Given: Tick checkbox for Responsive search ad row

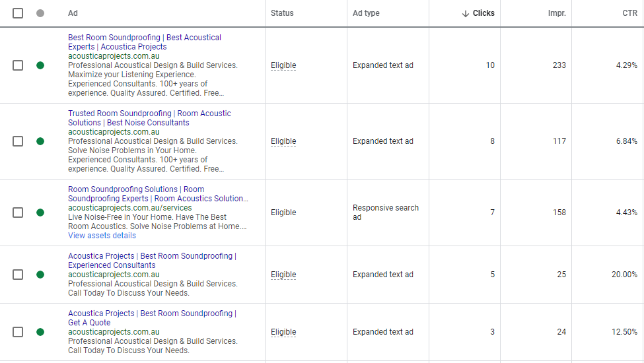Looking at the screenshot, I should coord(18,213).
